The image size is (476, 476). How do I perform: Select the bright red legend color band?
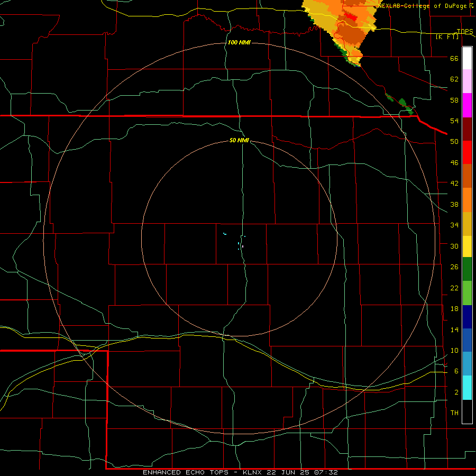467,152
